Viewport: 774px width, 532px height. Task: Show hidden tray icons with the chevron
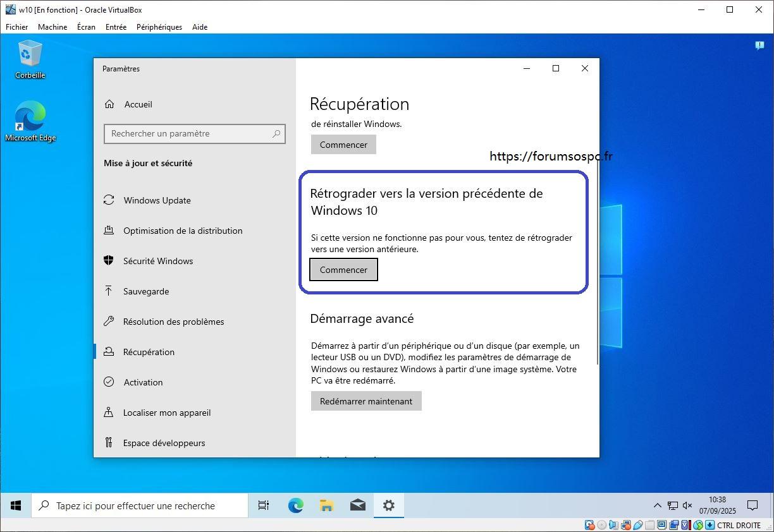[x=657, y=505]
